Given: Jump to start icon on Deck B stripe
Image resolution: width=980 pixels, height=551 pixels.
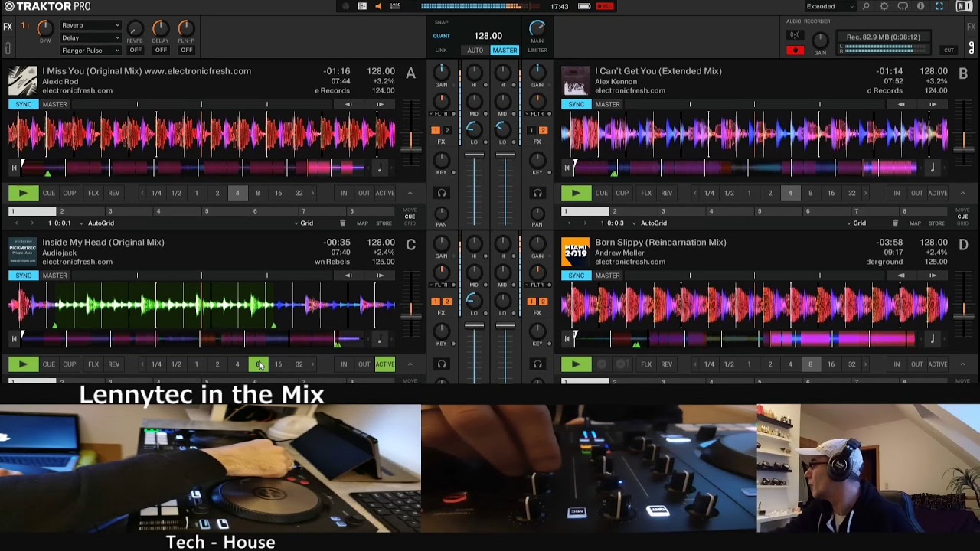Looking at the screenshot, I should click(567, 167).
